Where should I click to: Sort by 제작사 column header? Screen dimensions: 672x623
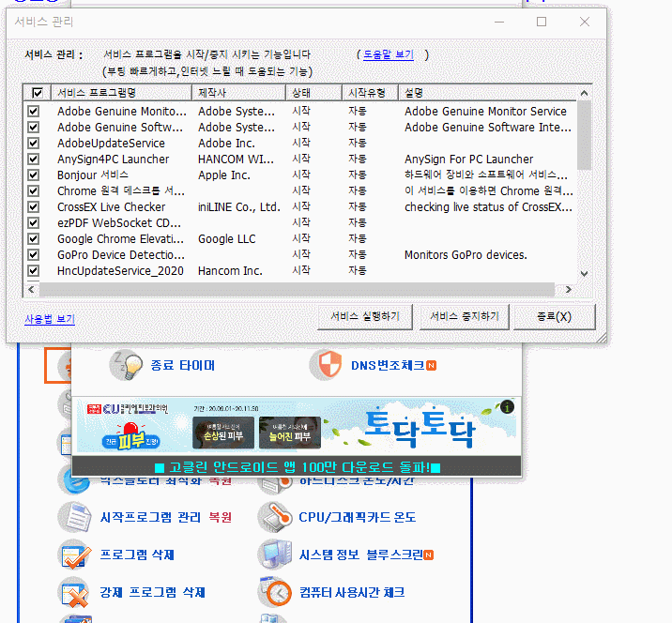(238, 93)
